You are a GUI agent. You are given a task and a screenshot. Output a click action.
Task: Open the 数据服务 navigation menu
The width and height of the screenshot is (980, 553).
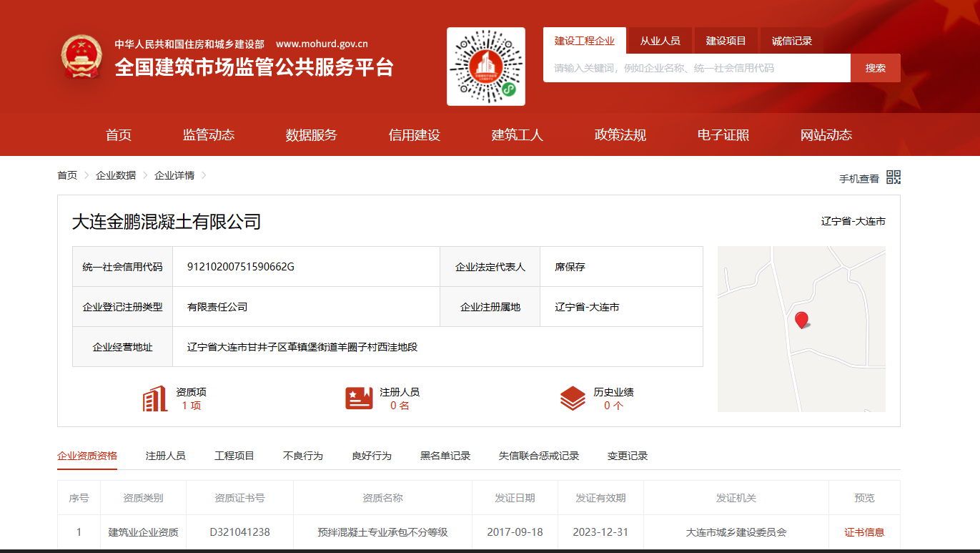tap(312, 134)
